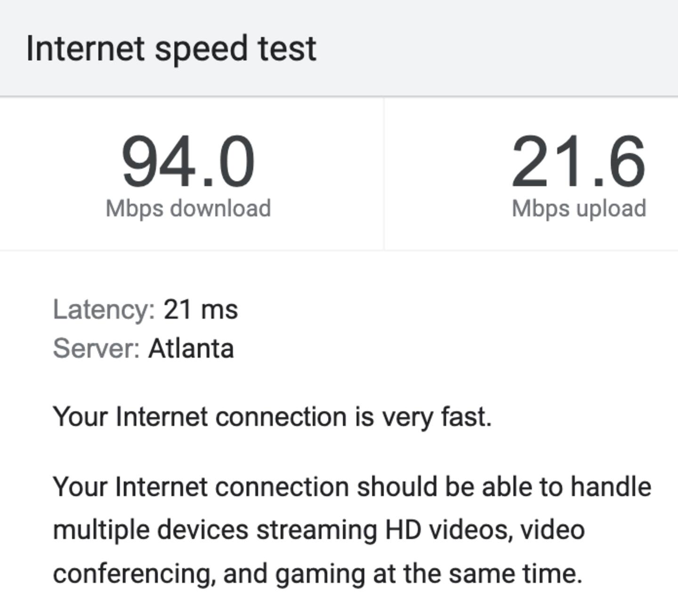This screenshot has width=678, height=616.
Task: Select the Mbps upload label
Action: pos(579,208)
